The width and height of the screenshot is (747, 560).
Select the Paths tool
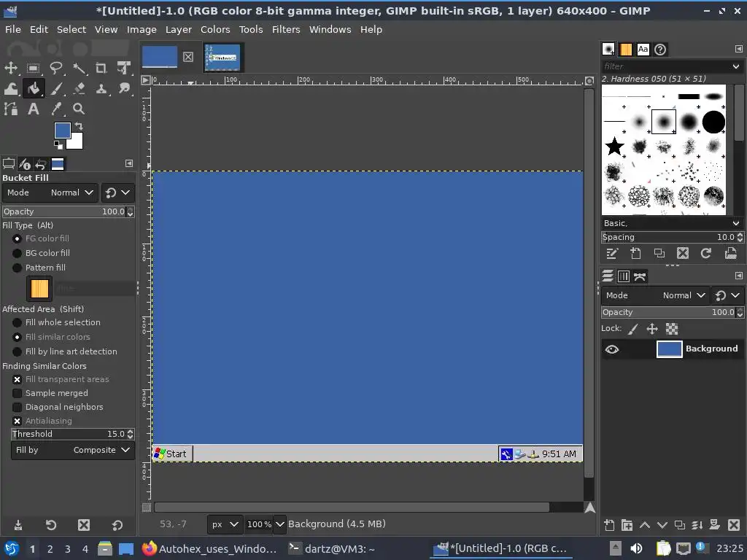pos(10,109)
